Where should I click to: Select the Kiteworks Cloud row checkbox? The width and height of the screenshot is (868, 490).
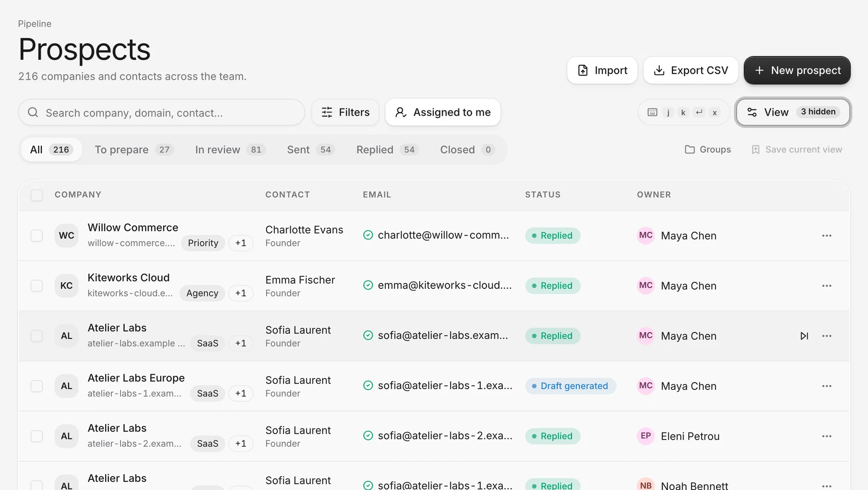click(x=37, y=286)
